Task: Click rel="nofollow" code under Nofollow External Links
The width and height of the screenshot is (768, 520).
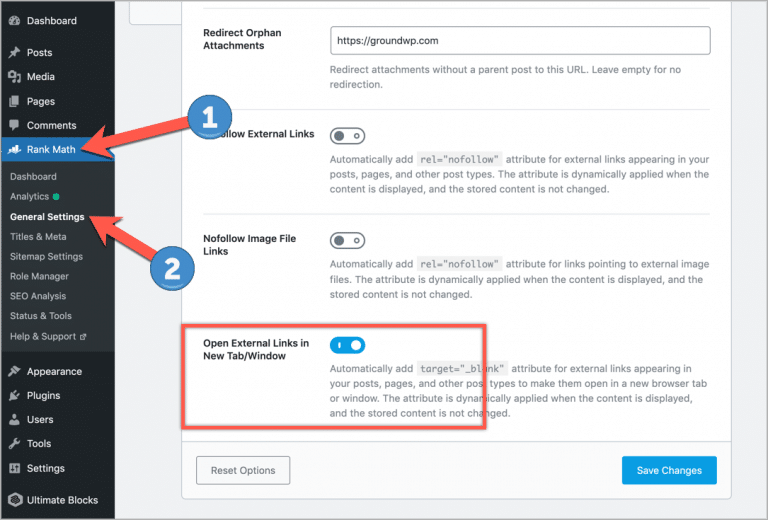Action: point(459,159)
